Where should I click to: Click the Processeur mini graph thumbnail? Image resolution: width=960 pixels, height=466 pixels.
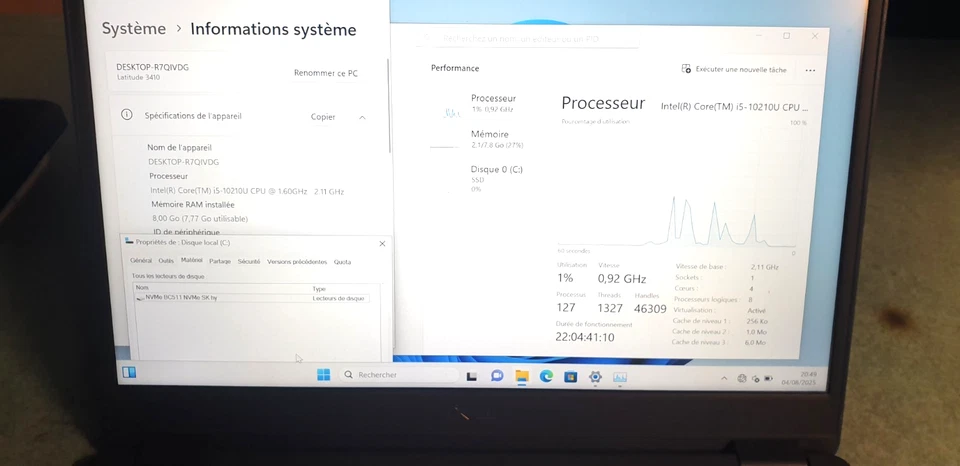click(451, 113)
